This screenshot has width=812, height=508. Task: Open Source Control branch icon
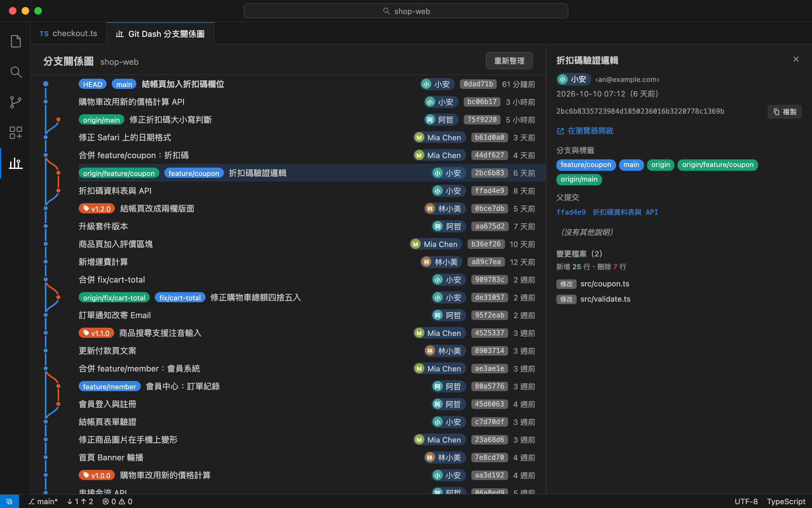click(16, 103)
